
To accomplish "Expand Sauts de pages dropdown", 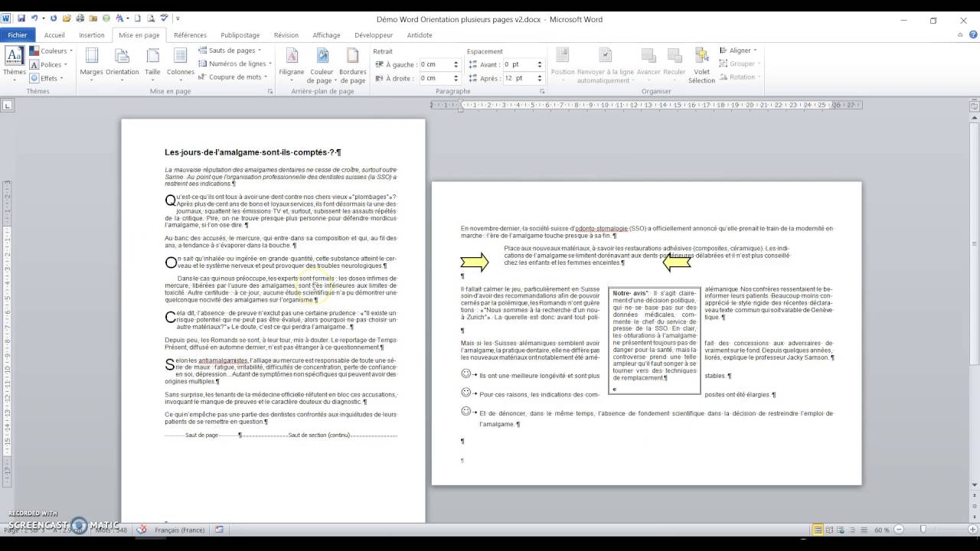I will [230, 51].
